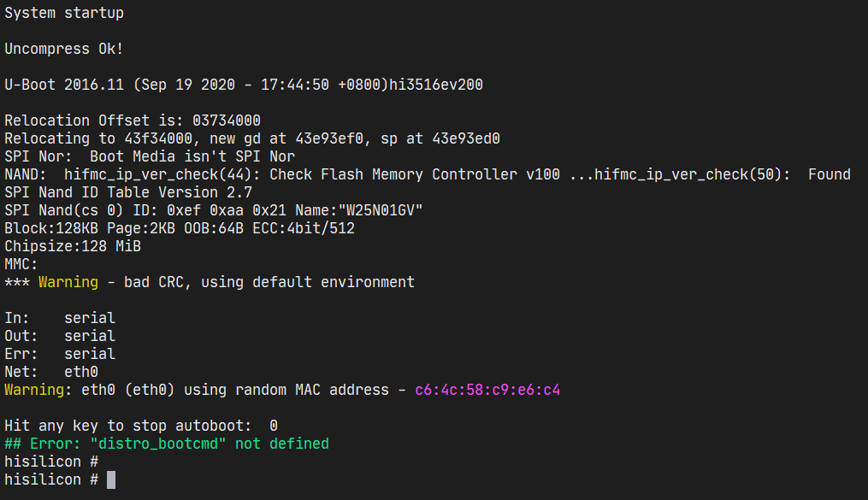Click the Uncompress Ok! message
The width and height of the screenshot is (868, 500).
click(x=63, y=49)
